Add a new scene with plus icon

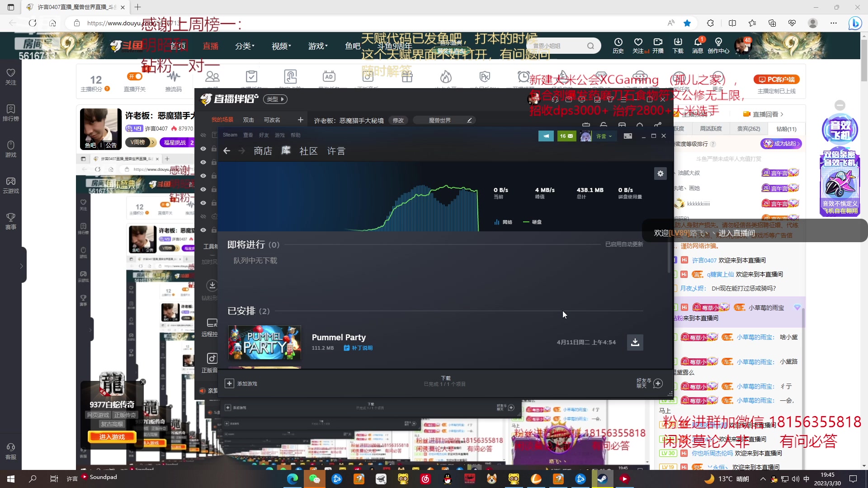click(x=301, y=120)
